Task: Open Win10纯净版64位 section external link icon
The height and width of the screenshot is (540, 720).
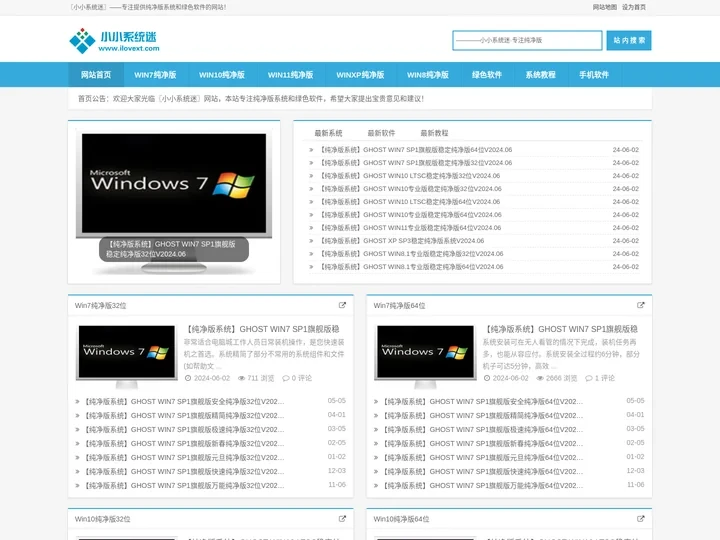Action: point(641,518)
